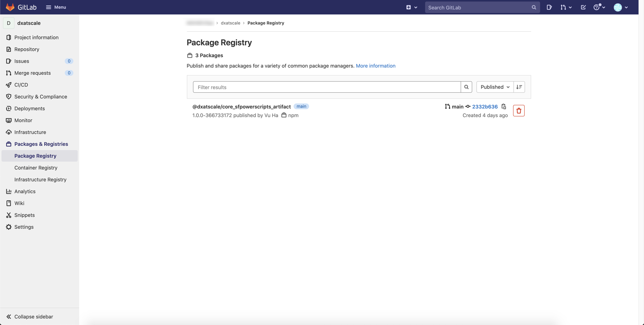
Task: Copy commit SHA clipboard icon
Action: (x=504, y=107)
